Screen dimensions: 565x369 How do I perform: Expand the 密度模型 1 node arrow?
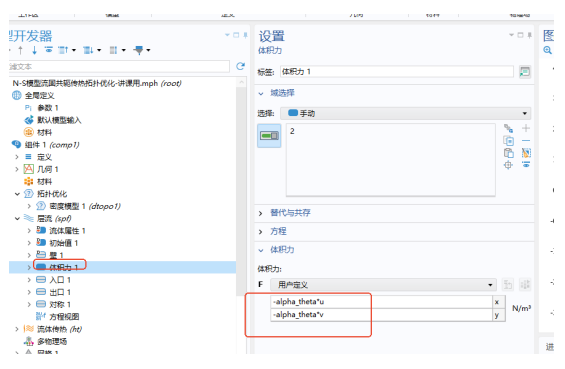click(x=29, y=206)
